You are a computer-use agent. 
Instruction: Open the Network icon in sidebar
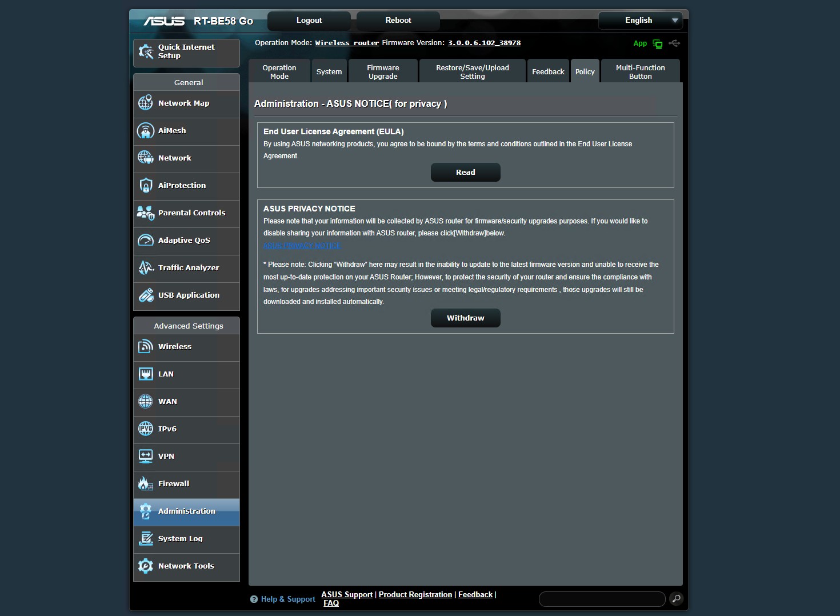click(x=146, y=158)
